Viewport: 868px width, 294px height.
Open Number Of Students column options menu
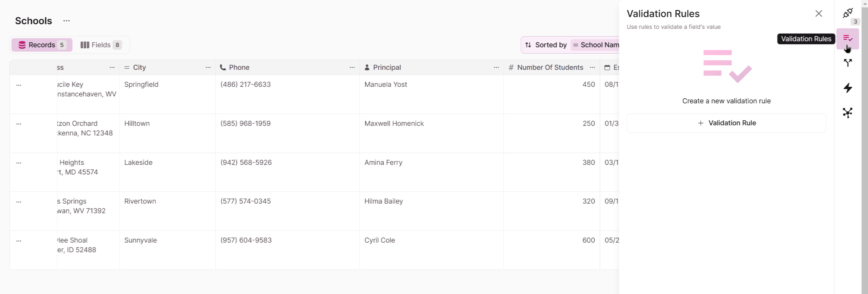pos(592,67)
